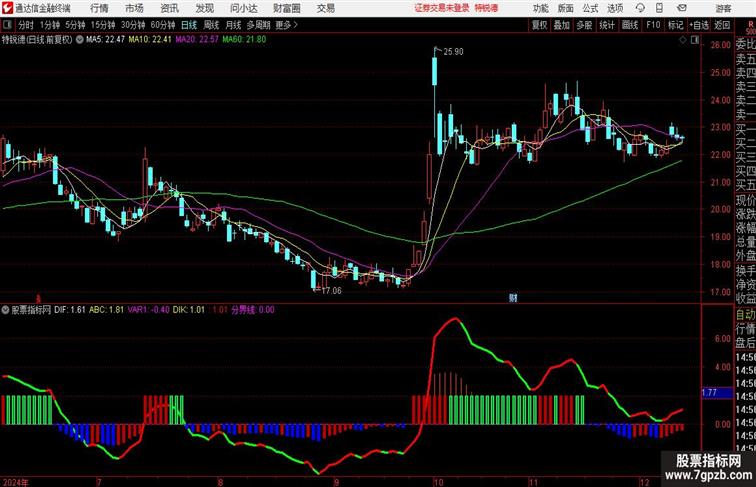The width and height of the screenshot is (756, 487).
Task: Click the 财 marker on the timeline
Action: [x=513, y=298]
